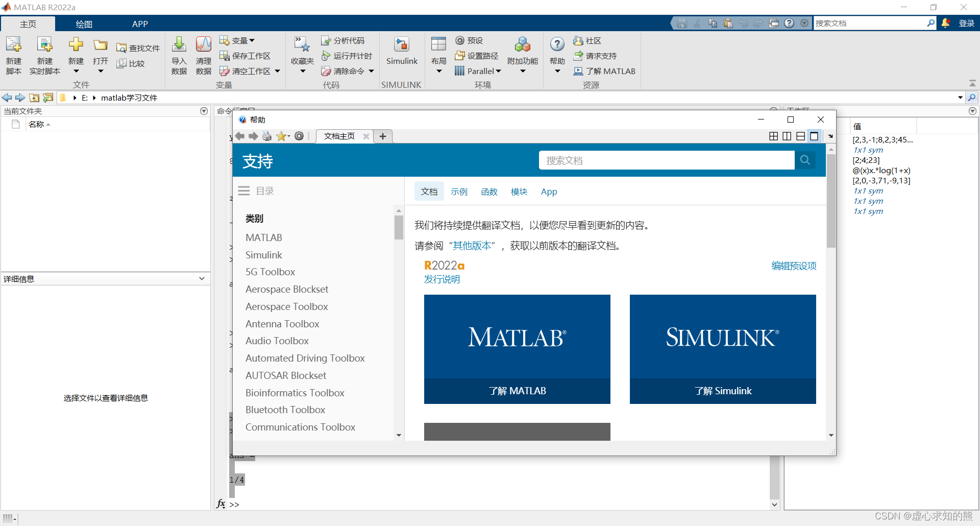Launch Simulink from the toolstrip
980x526 pixels.
click(402, 51)
